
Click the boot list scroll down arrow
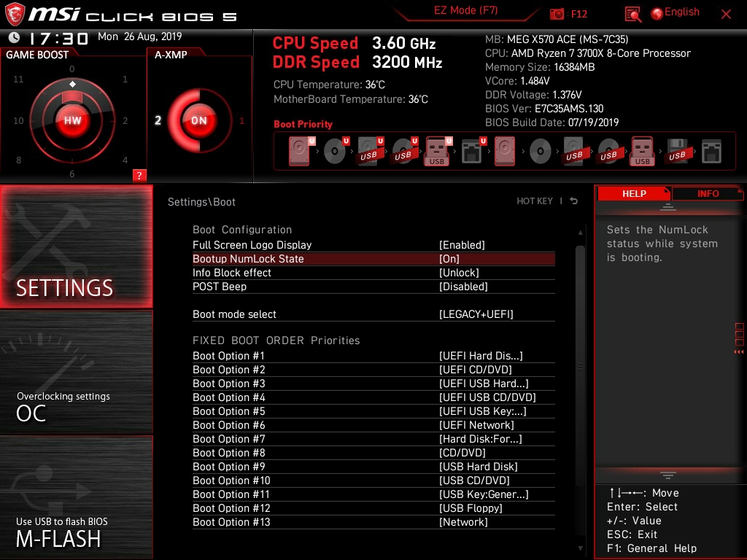tap(580, 548)
